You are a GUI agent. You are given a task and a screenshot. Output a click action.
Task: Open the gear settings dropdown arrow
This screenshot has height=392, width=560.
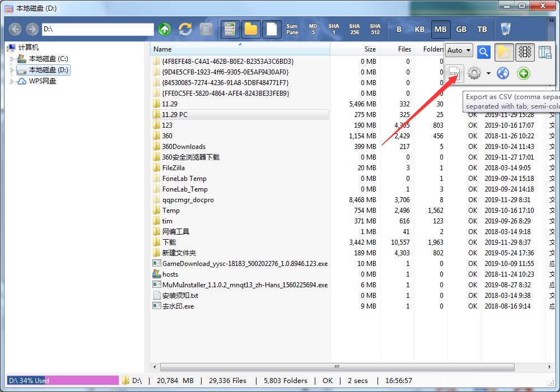(x=488, y=73)
